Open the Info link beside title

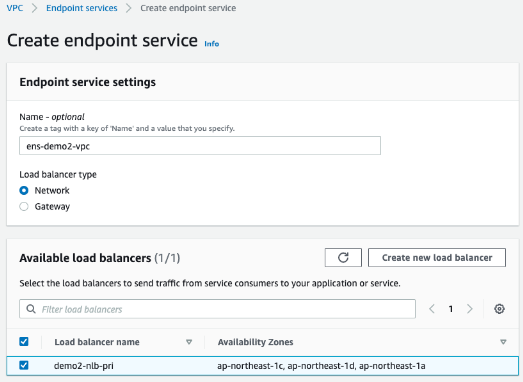[211, 44]
